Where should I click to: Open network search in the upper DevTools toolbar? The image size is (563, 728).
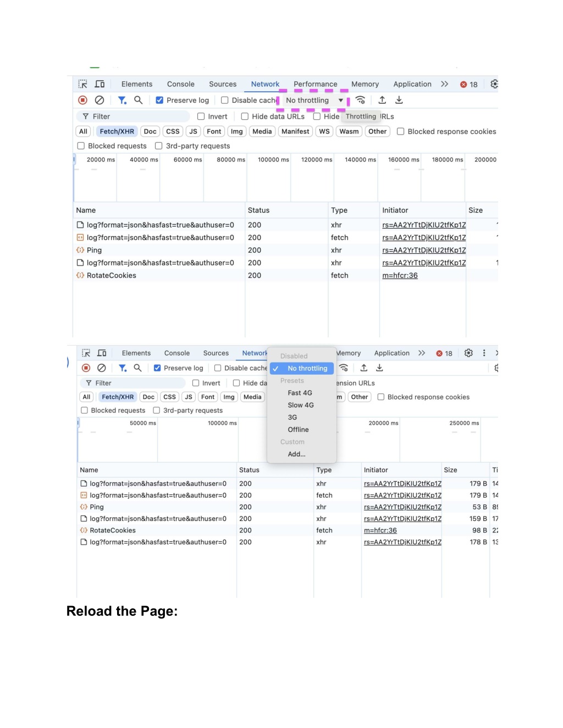point(139,100)
